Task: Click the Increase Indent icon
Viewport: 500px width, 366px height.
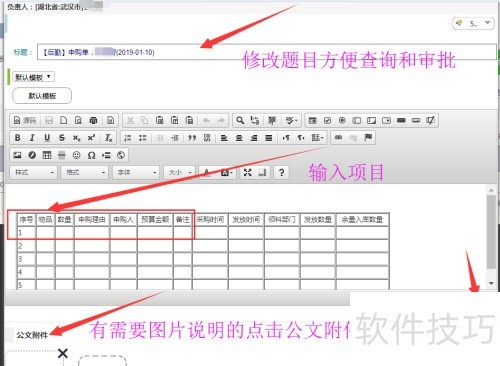Action: click(x=175, y=138)
